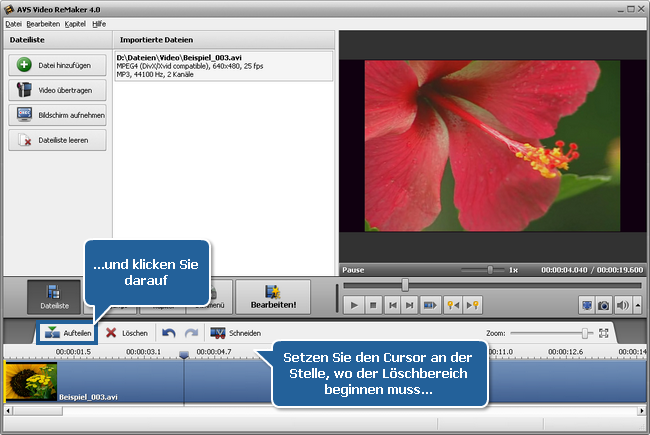The image size is (650, 435).
Task: Click Datei hinzufügen button
Action: [x=57, y=65]
